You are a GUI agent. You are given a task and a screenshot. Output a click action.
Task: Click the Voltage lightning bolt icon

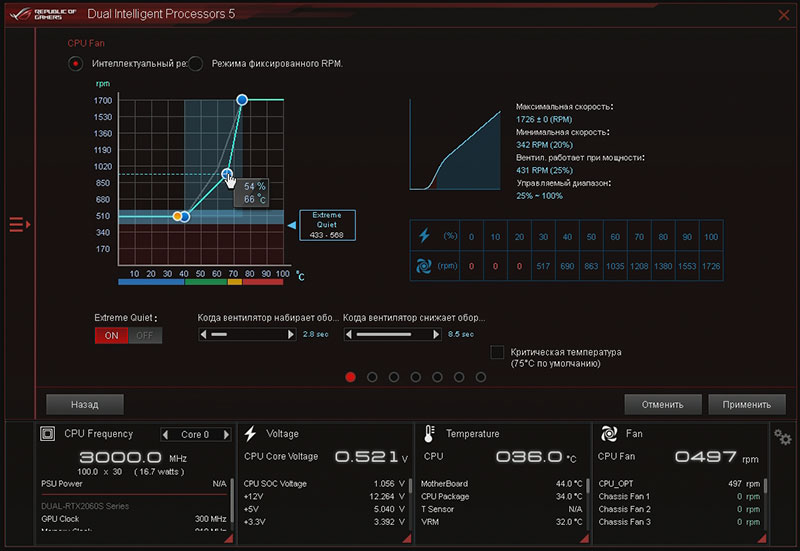tap(250, 434)
